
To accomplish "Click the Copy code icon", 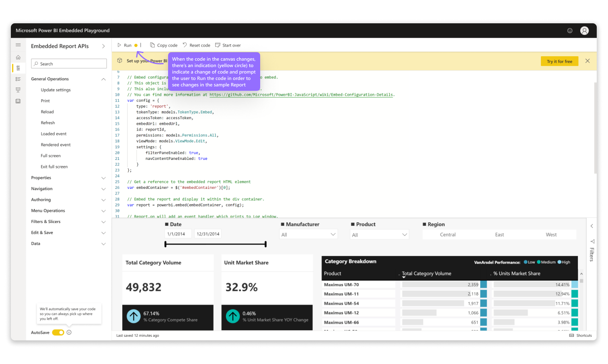I will (152, 45).
